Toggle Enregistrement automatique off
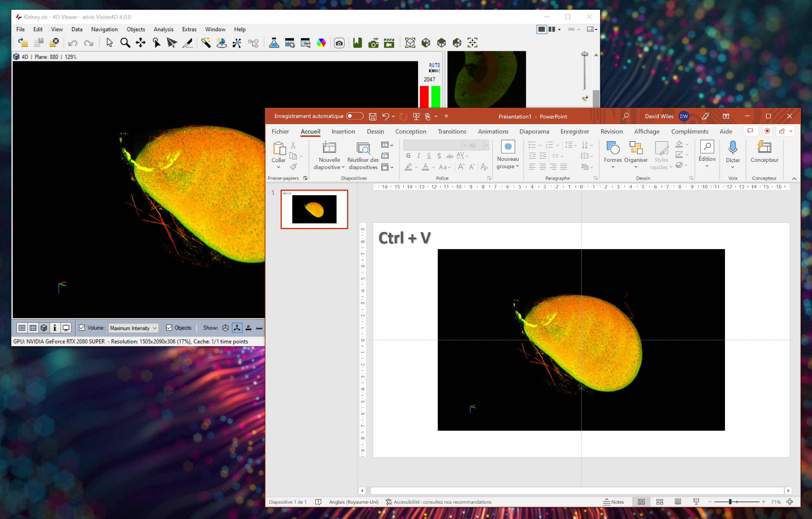812x519 pixels. [x=355, y=116]
